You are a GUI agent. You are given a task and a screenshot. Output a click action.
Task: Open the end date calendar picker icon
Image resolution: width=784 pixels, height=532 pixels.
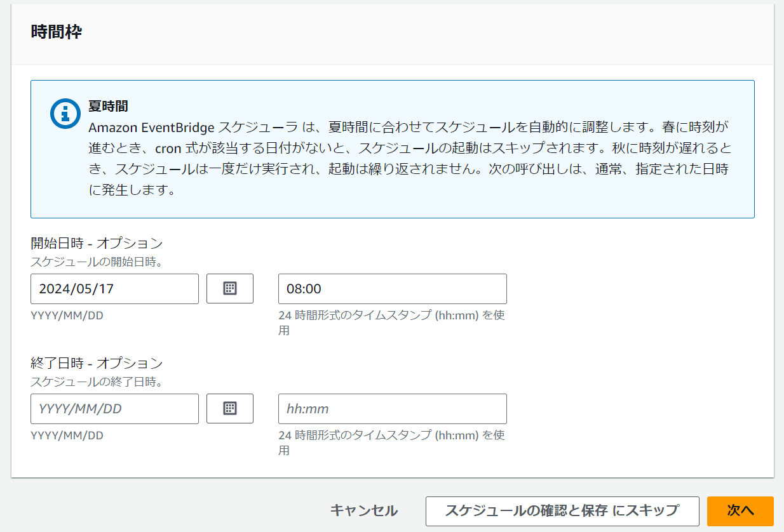tap(230, 409)
